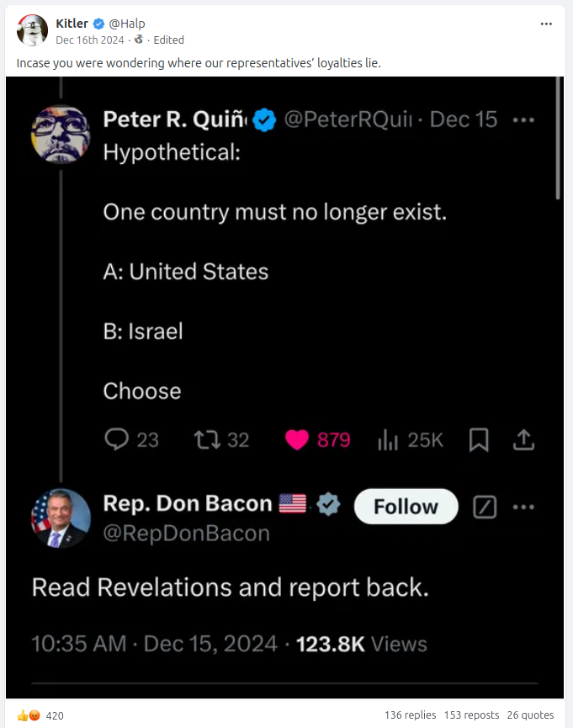This screenshot has width=573, height=728.
Task: Click the @Halp username handle
Action: coord(126,24)
